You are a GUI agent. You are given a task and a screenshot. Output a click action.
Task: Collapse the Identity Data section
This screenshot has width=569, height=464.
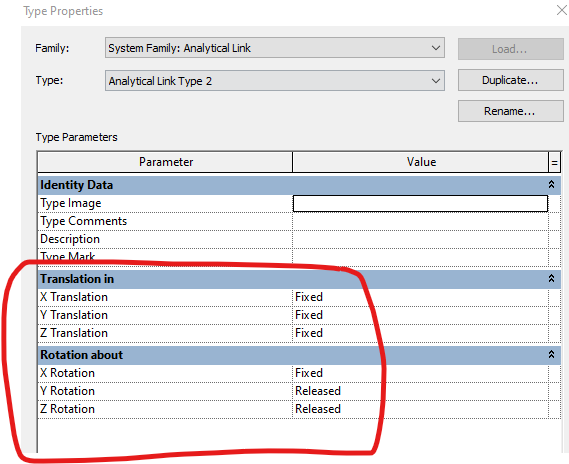click(551, 185)
